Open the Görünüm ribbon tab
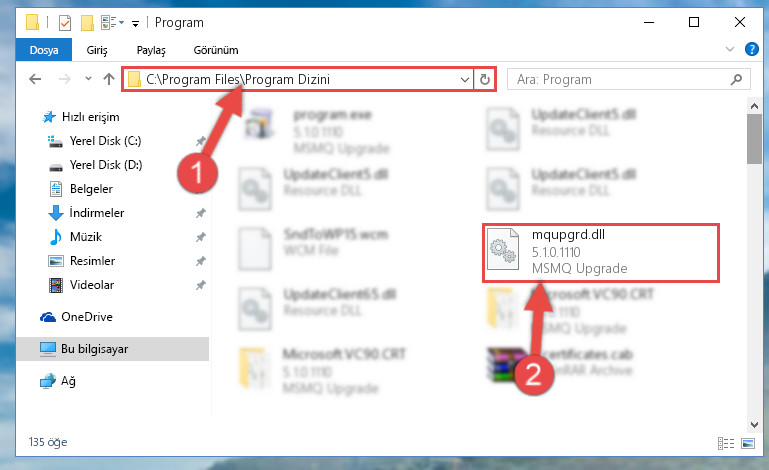Viewport: 769px width, 470px height. pyautogui.click(x=216, y=50)
